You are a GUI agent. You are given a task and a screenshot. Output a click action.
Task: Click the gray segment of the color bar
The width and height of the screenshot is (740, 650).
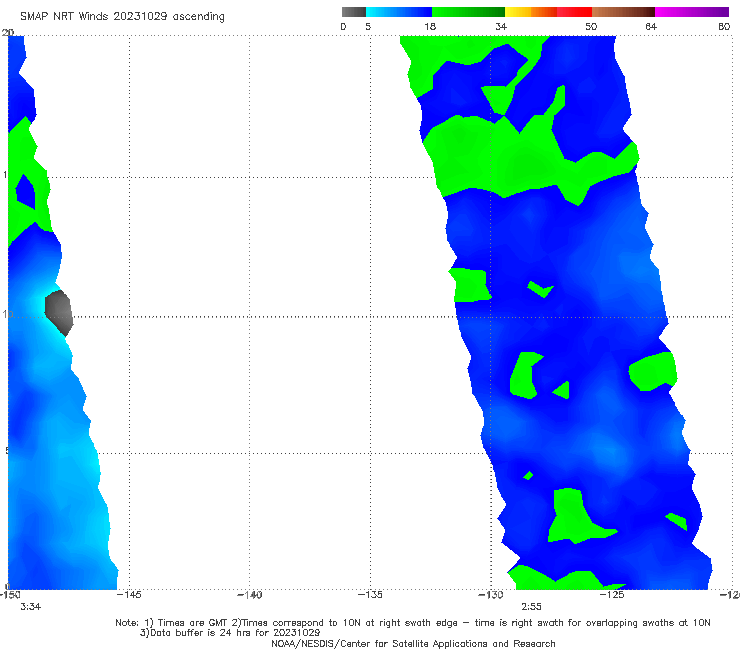[x=354, y=12]
